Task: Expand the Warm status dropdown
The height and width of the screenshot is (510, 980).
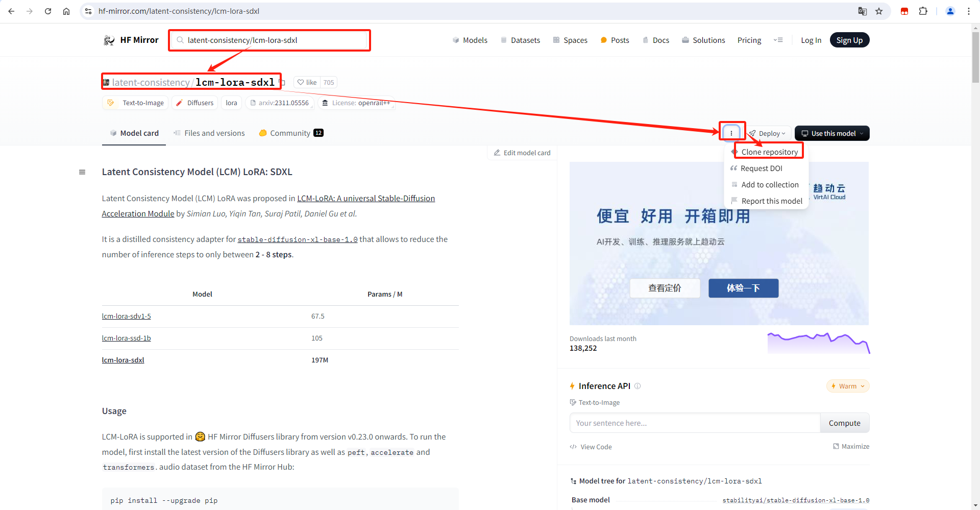Action: pyautogui.click(x=848, y=386)
